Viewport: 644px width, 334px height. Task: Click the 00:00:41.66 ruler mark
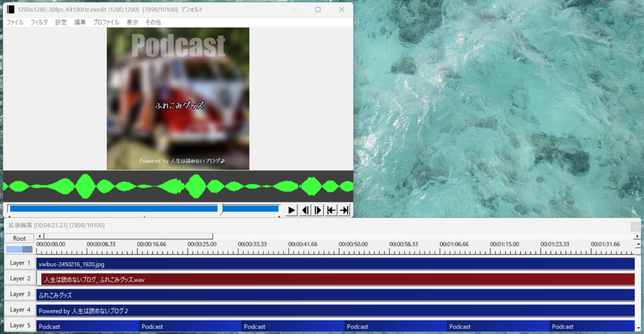click(303, 244)
